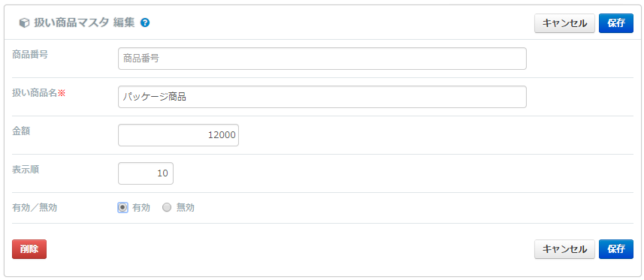
Task: Click the blue help question mark icon
Action: point(144,23)
